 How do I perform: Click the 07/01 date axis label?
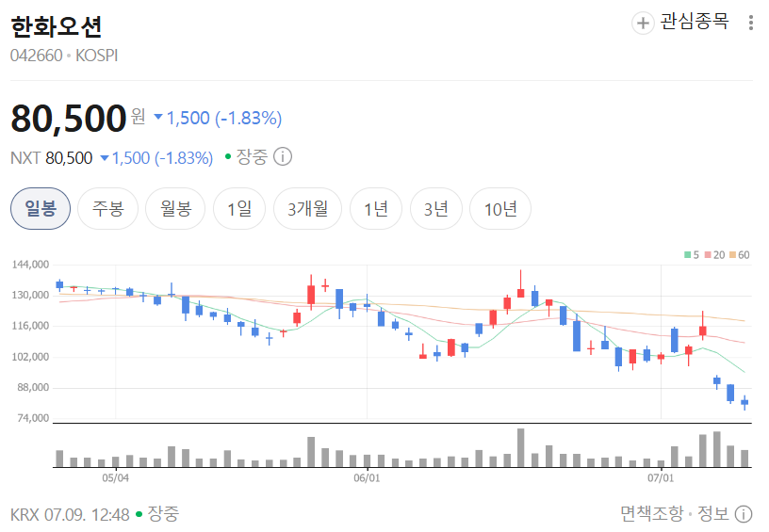pyautogui.click(x=661, y=477)
